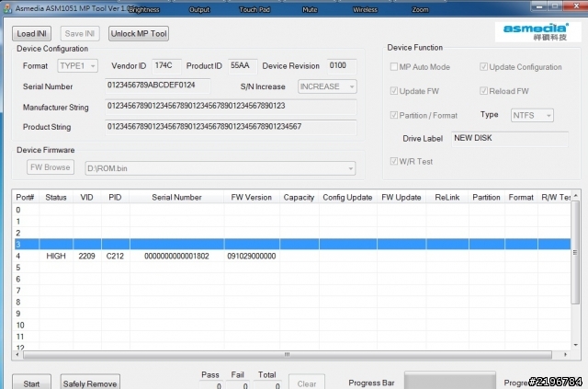Click the application icon in title bar
The height and width of the screenshot is (389, 588).
pos(7,8)
